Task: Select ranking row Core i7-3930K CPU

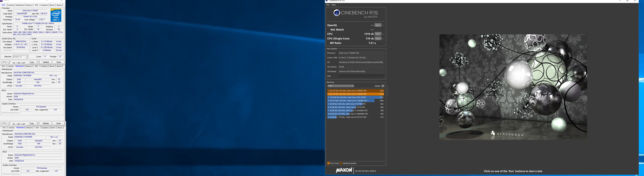Action: click(x=355, y=100)
